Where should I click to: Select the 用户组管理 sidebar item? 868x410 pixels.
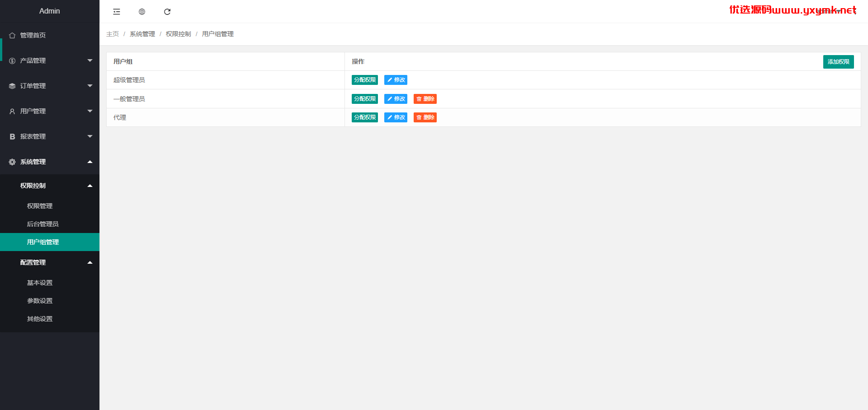tap(50, 242)
